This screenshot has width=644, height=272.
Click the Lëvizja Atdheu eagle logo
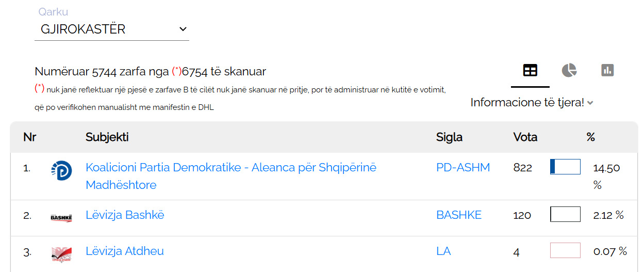point(61,253)
